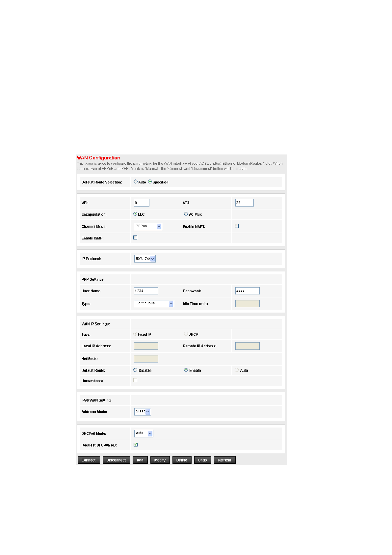Toggle Request DHCPv6 PD checkbox
The image size is (392, 555).
pos(136,445)
